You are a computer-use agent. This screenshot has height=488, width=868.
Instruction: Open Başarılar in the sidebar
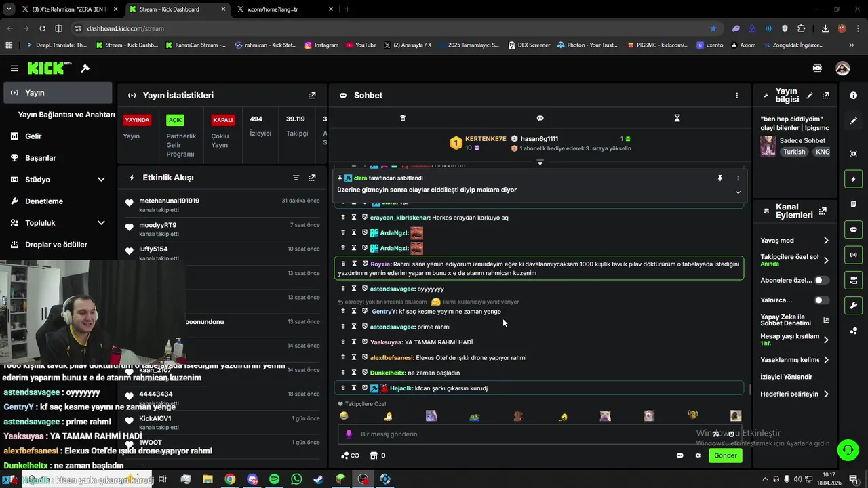[x=40, y=158]
